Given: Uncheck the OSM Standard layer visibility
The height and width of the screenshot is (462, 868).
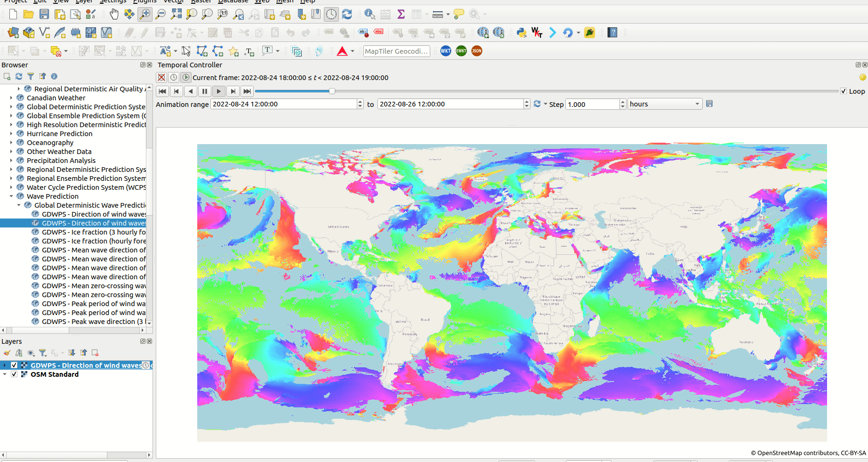Looking at the screenshot, I should (14, 374).
